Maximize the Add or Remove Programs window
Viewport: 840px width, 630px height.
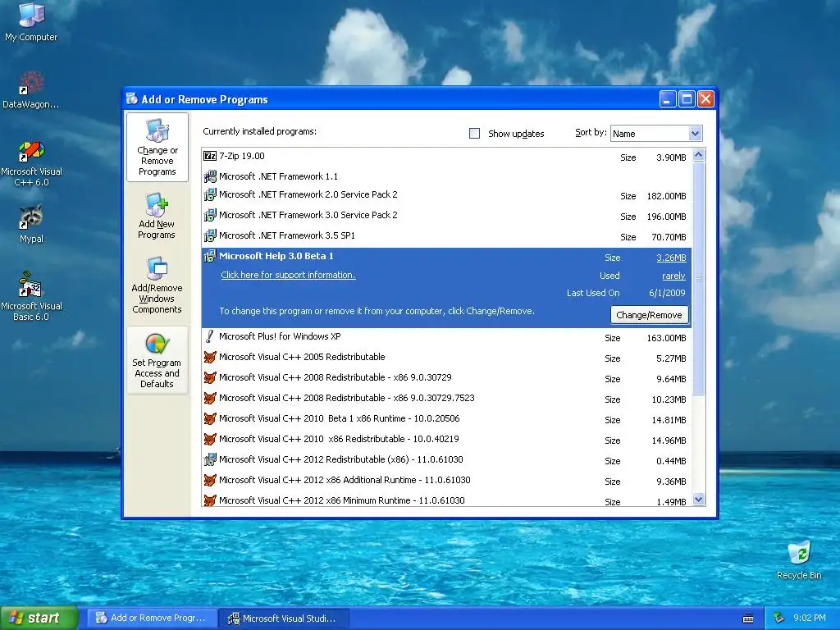tap(687, 99)
